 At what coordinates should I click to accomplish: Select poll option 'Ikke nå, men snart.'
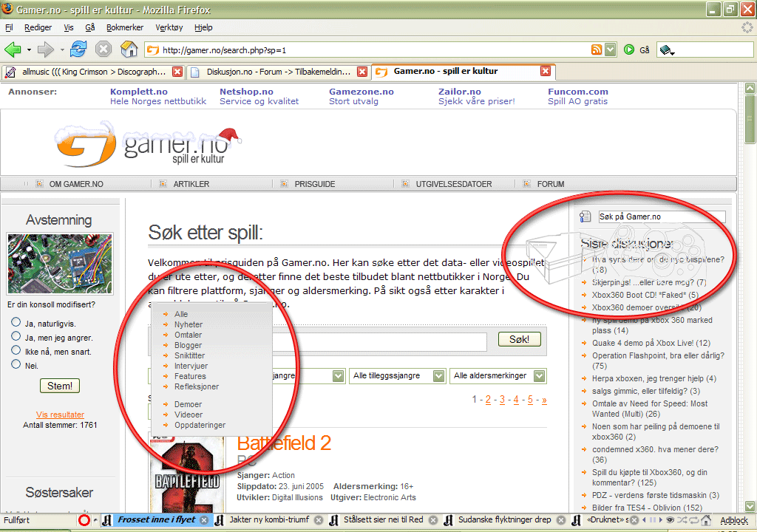coord(16,350)
